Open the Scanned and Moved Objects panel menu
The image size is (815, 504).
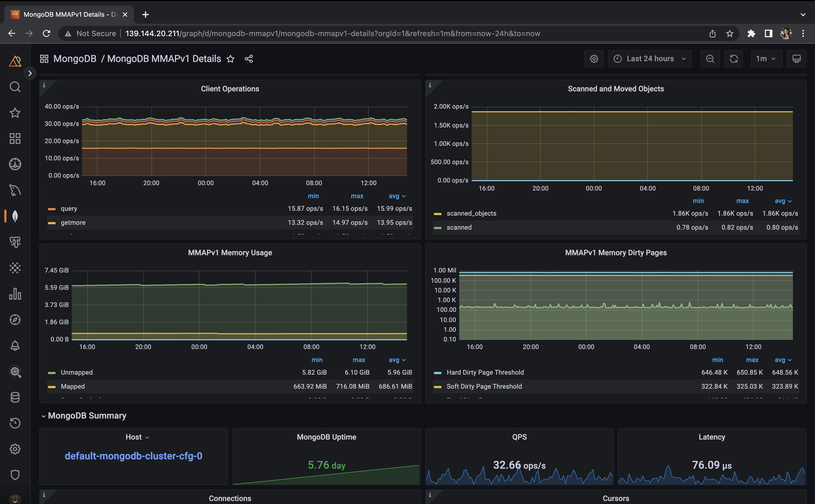pyautogui.click(x=616, y=89)
